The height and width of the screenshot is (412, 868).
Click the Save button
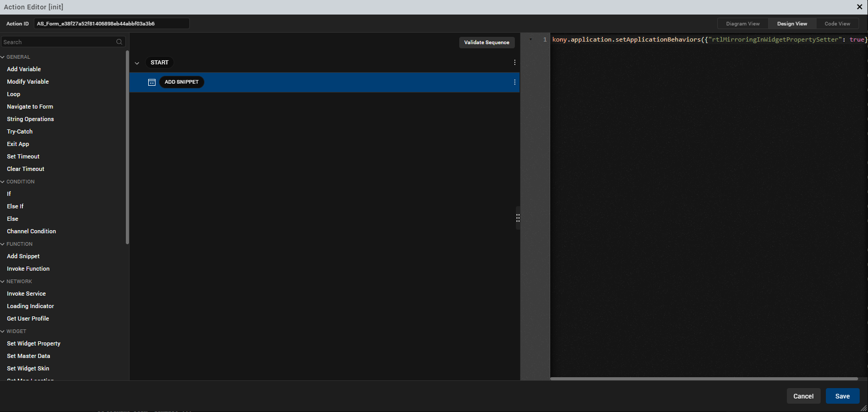(843, 396)
